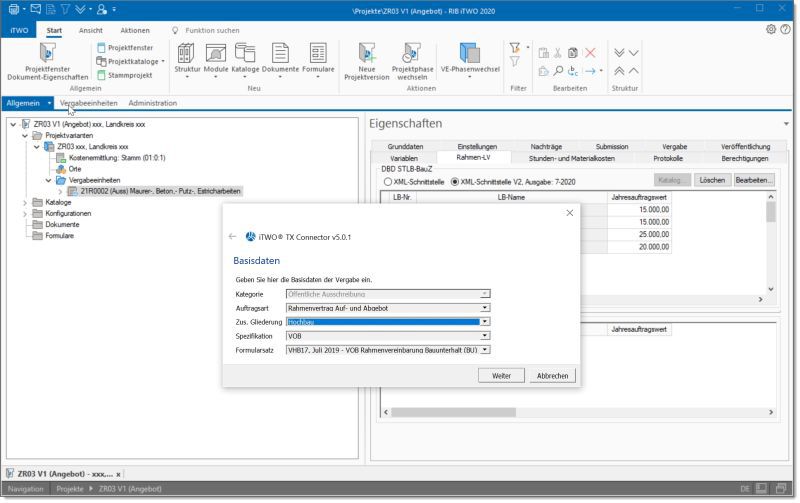
Task: Expand the Kataloge tree folder
Action: (25, 203)
